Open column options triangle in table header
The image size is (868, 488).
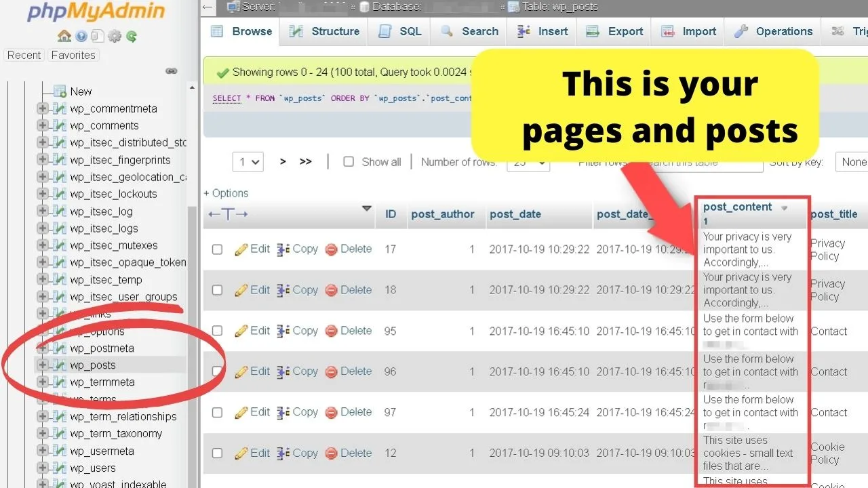point(367,209)
